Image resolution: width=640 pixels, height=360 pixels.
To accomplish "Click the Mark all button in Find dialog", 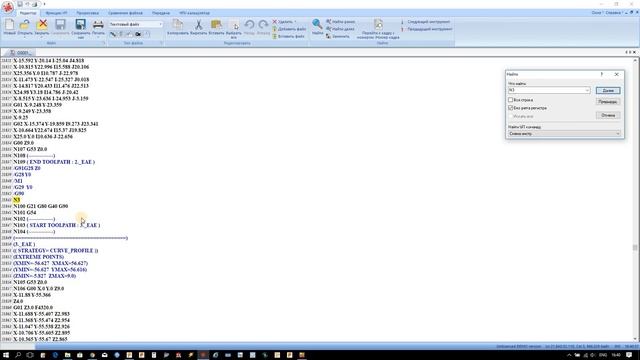I will point(608,102).
